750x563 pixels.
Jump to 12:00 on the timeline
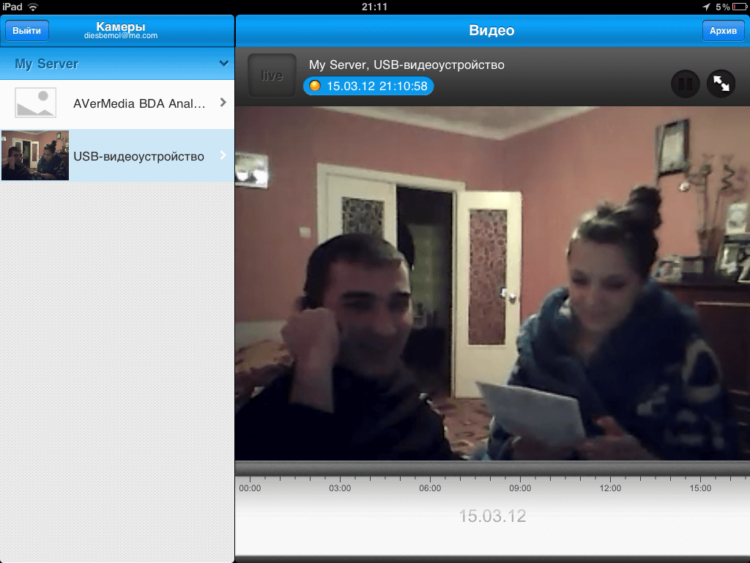tap(610, 488)
